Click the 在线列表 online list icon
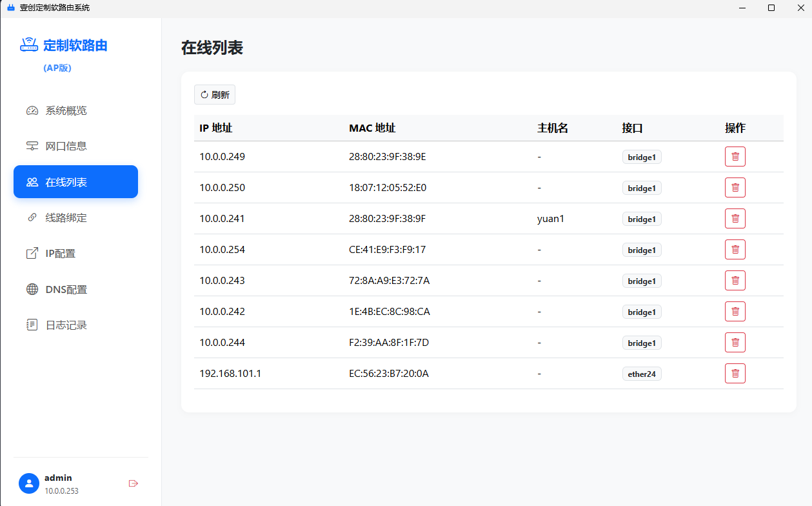Viewport: 812px width, 506px height. (32, 181)
